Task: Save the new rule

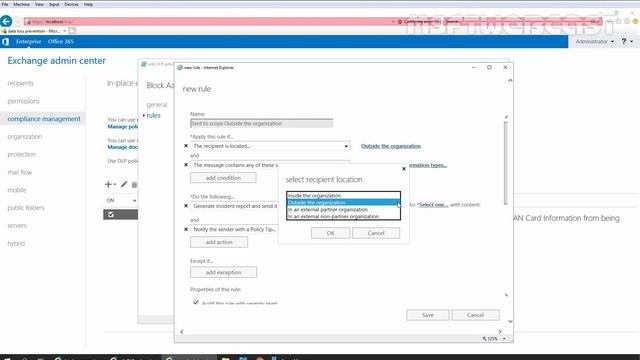Action: (x=428, y=315)
